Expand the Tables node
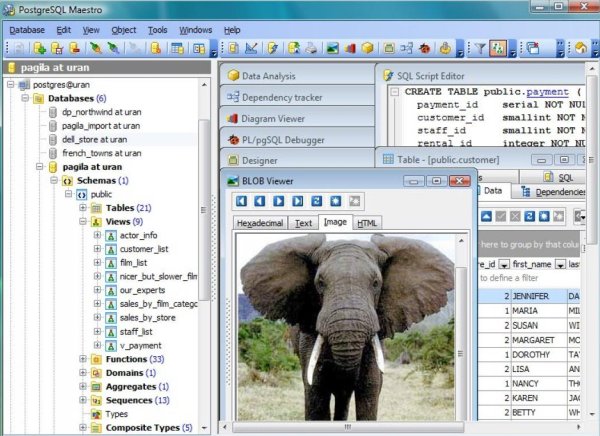 coord(83,207)
